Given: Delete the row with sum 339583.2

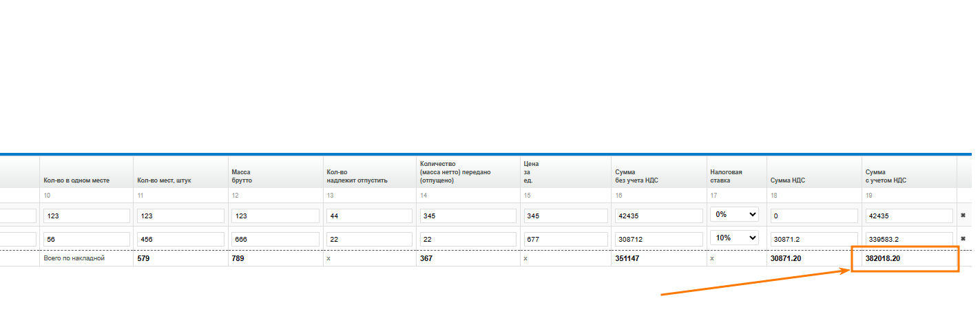Looking at the screenshot, I should click(x=963, y=238).
